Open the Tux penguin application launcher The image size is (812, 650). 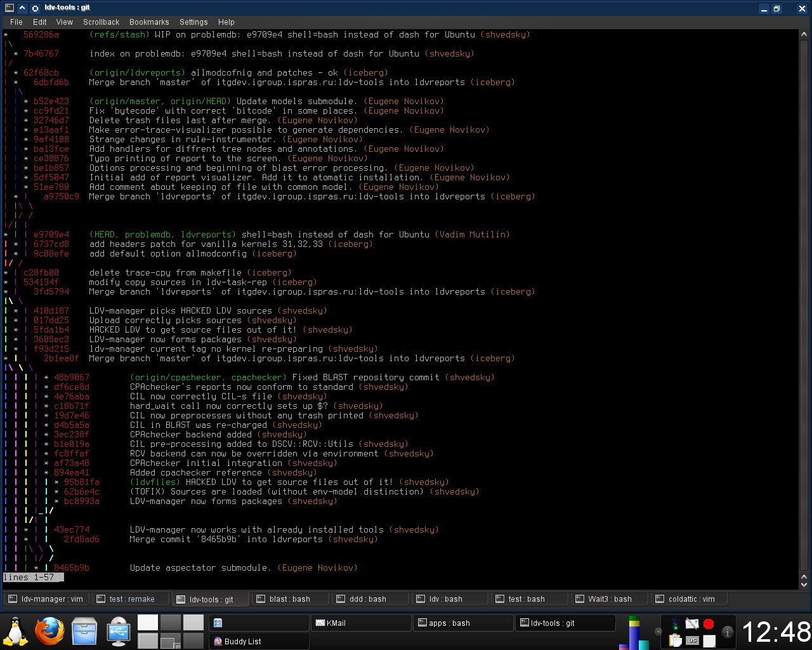click(x=15, y=632)
